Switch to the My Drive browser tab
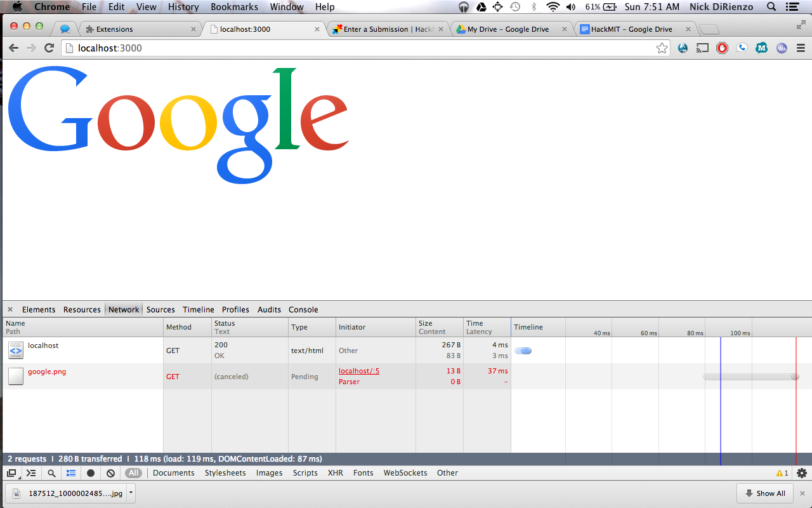812x508 pixels. click(x=512, y=29)
